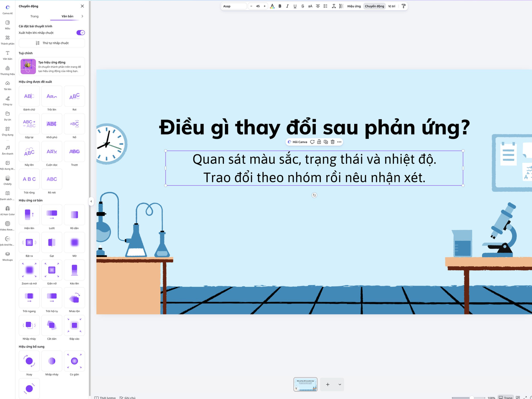
Task: Apply the Xoay rotate animation
Action: pyautogui.click(x=30, y=361)
